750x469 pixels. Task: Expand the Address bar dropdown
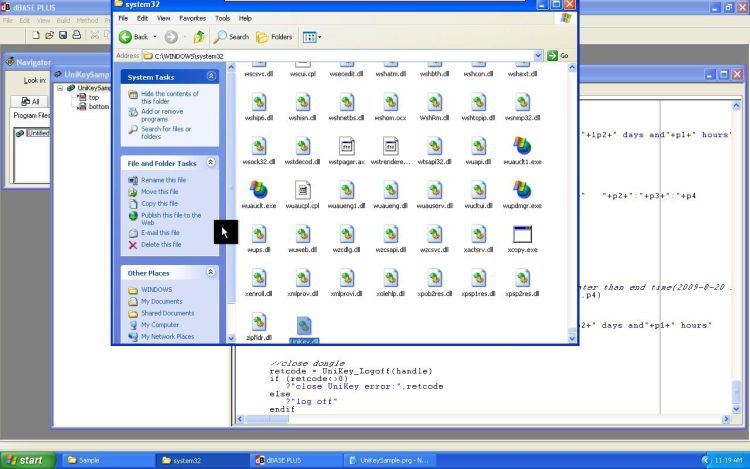pyautogui.click(x=538, y=56)
